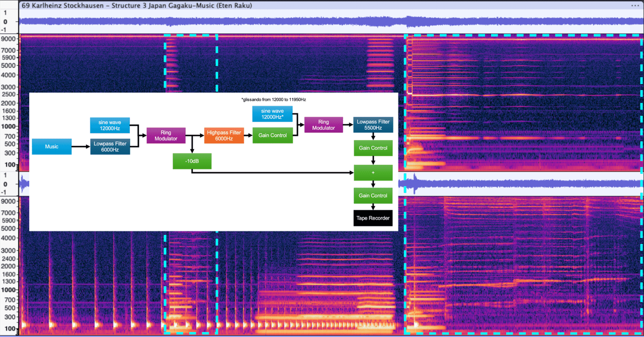Select the Lowpass Filter 6000Hz block

(x=110, y=146)
